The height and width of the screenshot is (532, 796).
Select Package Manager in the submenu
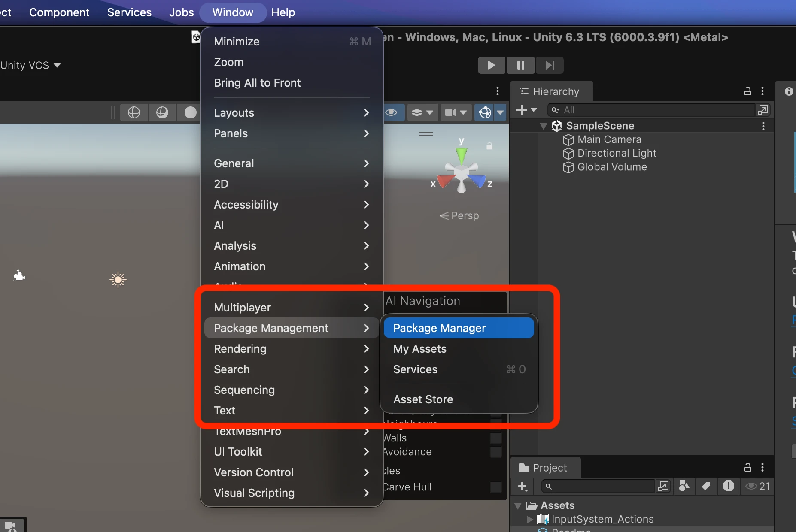pyautogui.click(x=459, y=328)
